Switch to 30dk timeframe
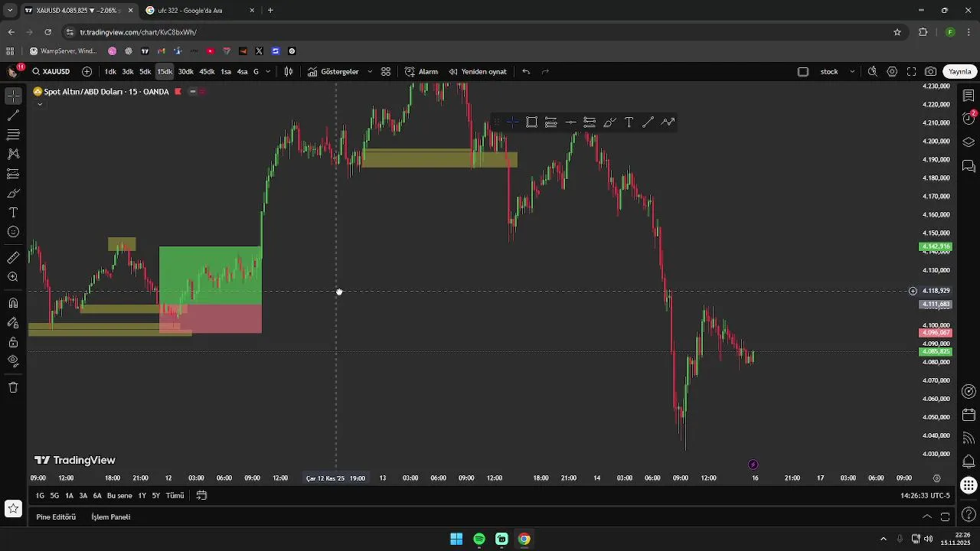Viewport: 980px width, 551px height. click(186, 71)
